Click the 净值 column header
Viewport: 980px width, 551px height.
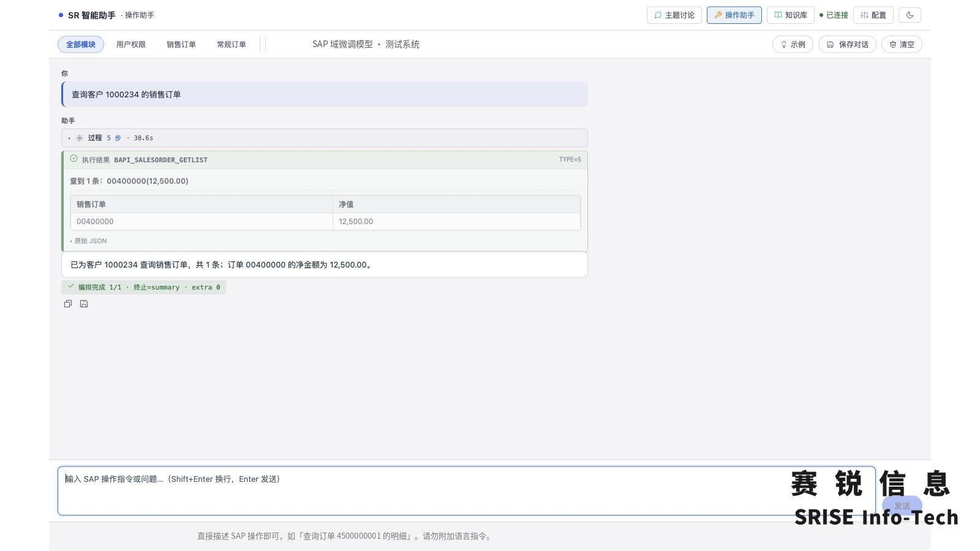(x=456, y=204)
